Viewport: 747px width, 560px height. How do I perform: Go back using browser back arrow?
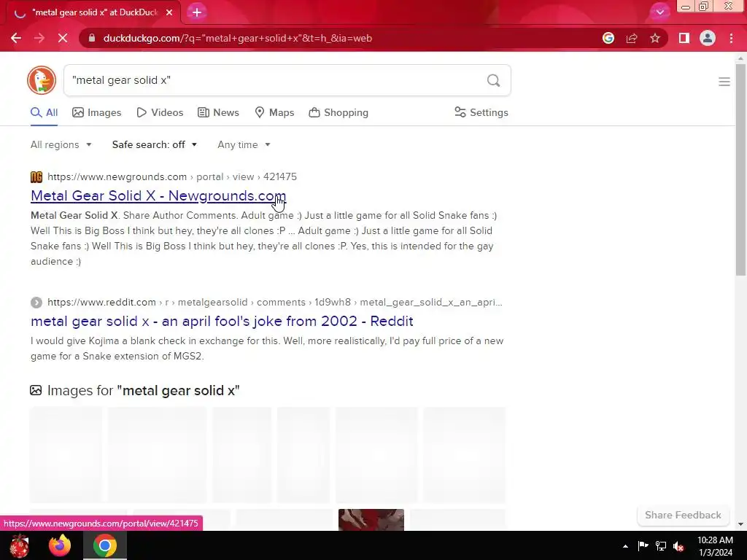click(x=16, y=38)
